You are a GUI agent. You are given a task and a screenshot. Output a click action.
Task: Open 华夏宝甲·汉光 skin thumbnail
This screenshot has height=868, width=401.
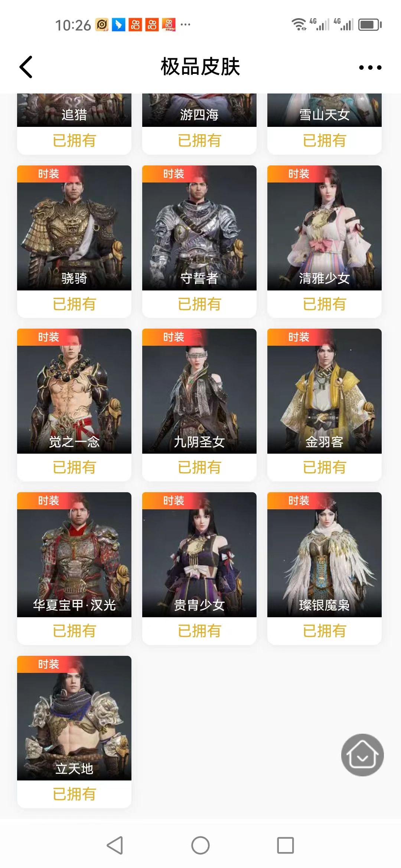click(x=74, y=555)
